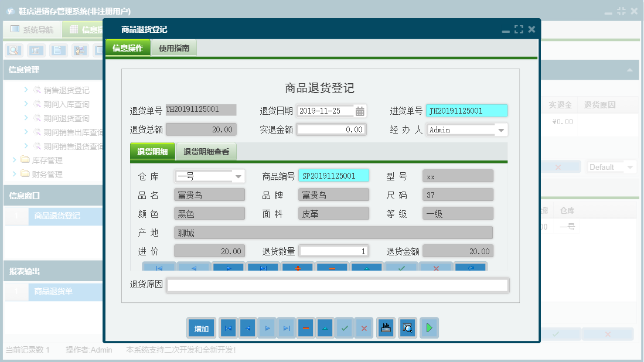Viewport: 644px width, 362px height.
Task: Open the 仓库 warehouse dropdown
Action: pyautogui.click(x=237, y=175)
